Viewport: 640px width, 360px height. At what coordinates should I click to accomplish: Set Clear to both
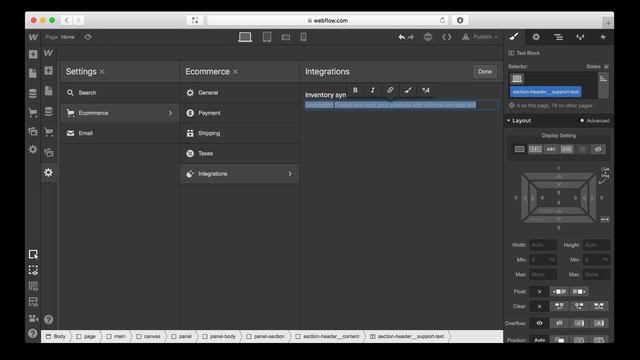tap(599, 306)
